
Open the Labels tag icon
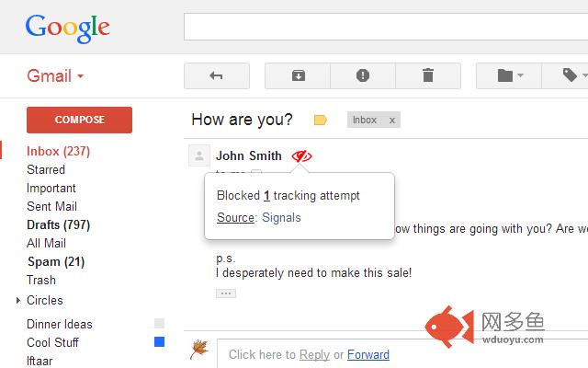click(570, 75)
